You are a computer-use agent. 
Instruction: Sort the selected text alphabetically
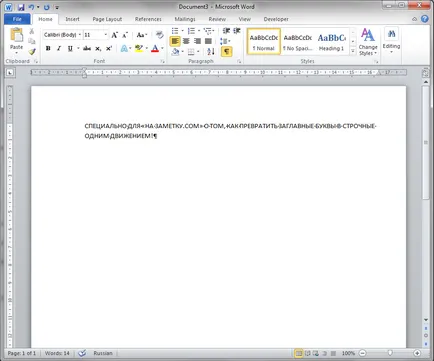click(211, 51)
